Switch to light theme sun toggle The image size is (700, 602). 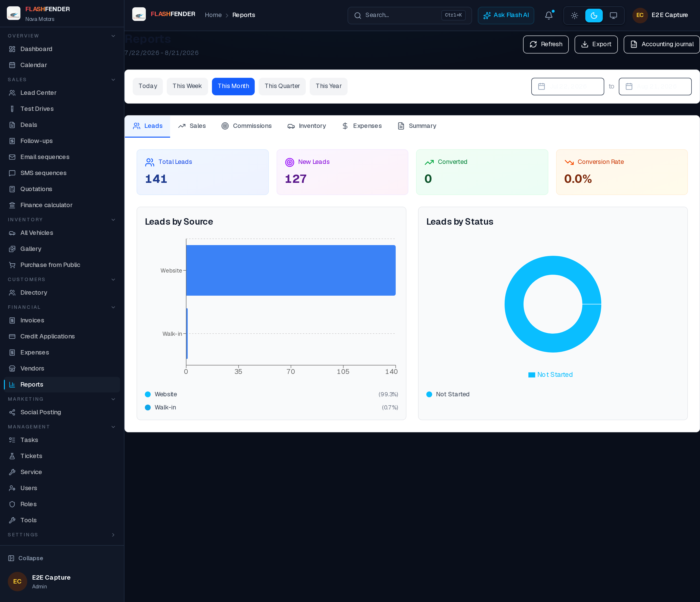pyautogui.click(x=574, y=16)
